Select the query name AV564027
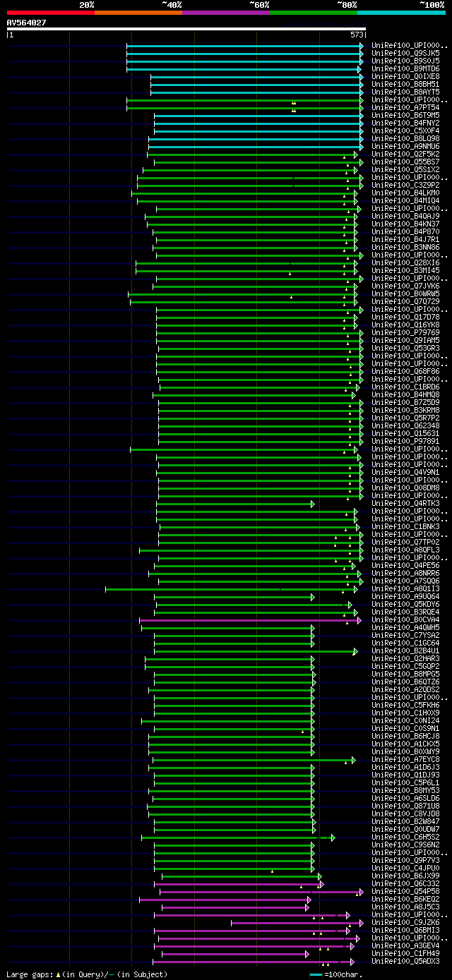452x980 pixels. click(27, 23)
